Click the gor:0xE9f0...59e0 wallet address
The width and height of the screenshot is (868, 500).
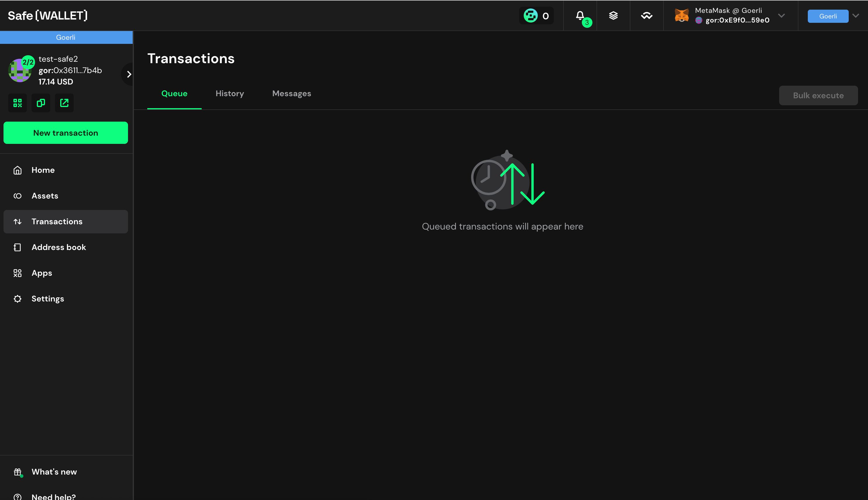pyautogui.click(x=737, y=20)
